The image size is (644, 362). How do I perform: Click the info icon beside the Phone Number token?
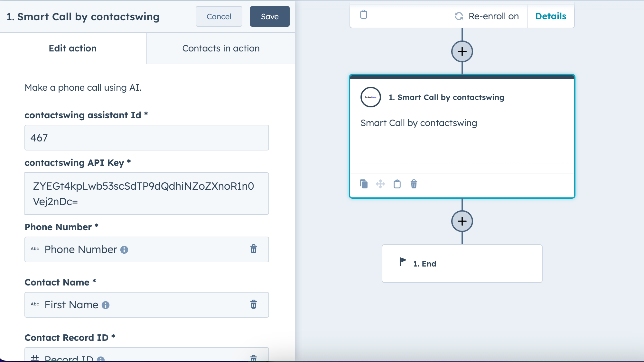124,250
